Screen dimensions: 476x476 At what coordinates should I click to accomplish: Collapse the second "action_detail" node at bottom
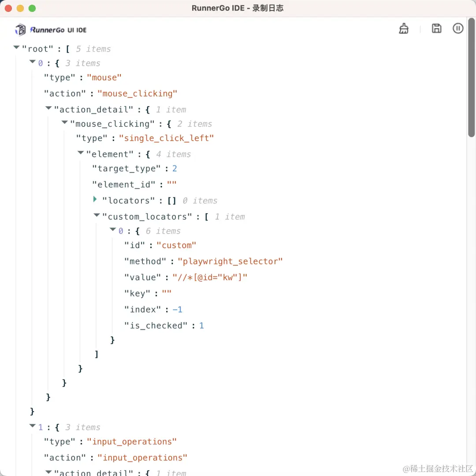pyautogui.click(x=48, y=472)
